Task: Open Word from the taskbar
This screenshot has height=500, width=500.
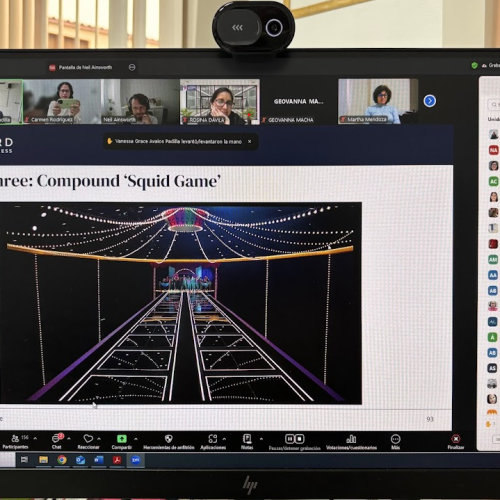Action: pos(98,460)
